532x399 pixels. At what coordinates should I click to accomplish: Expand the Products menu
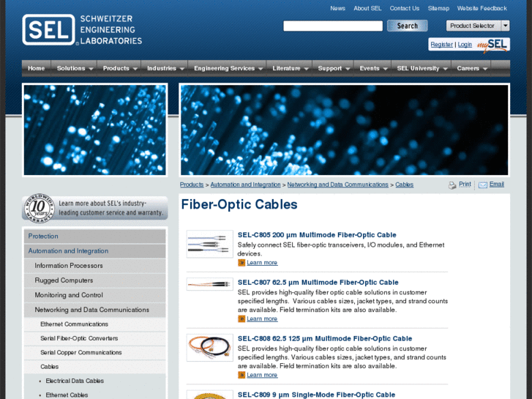(x=119, y=68)
